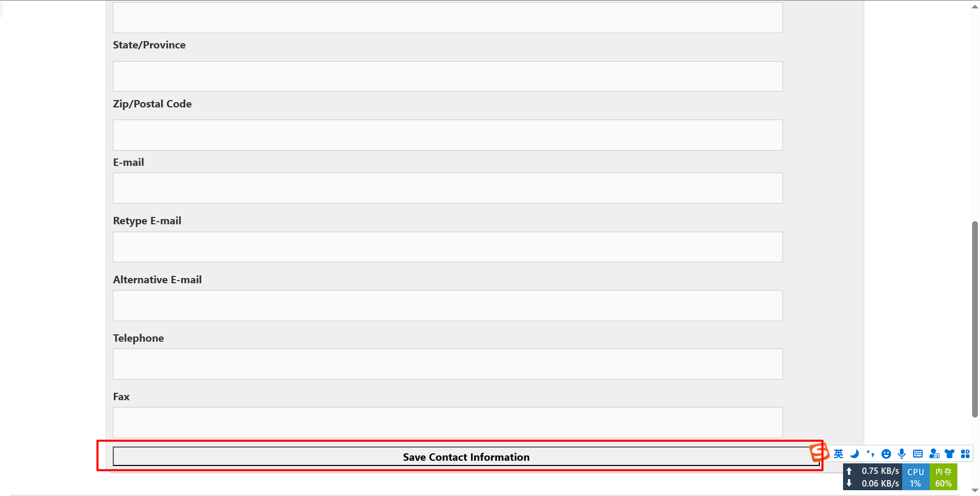This screenshot has height=496, width=980.
Task: Start voice input with the microphone icon
Action: coord(902,454)
